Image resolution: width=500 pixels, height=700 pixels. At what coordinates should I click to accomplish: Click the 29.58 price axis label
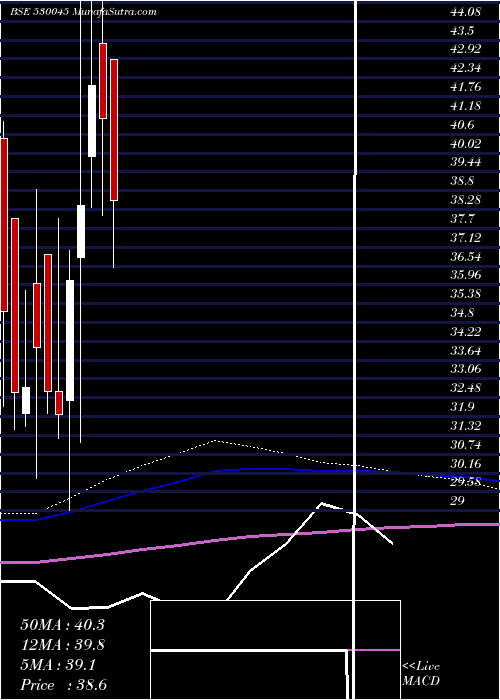pyautogui.click(x=466, y=482)
